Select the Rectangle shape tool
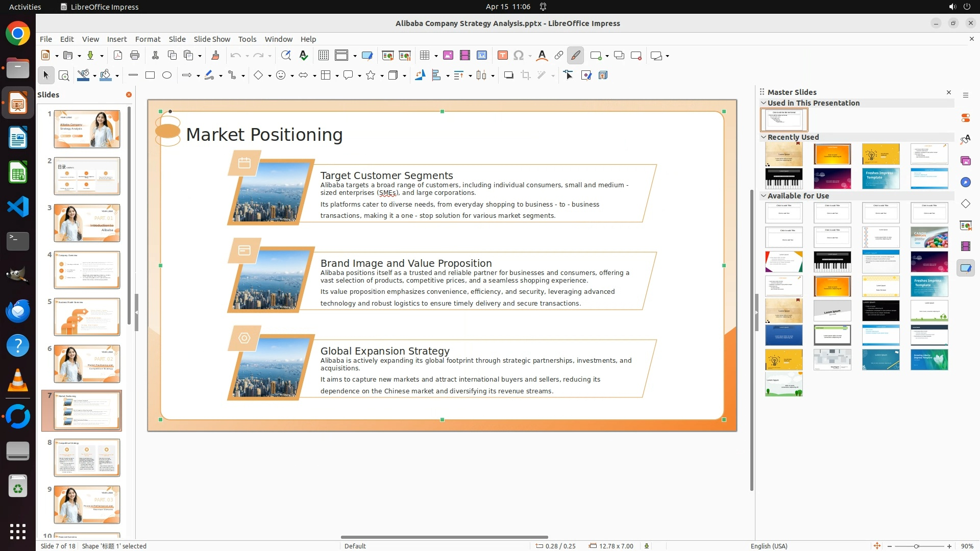Screen dimensions: 980x551 coord(150,76)
